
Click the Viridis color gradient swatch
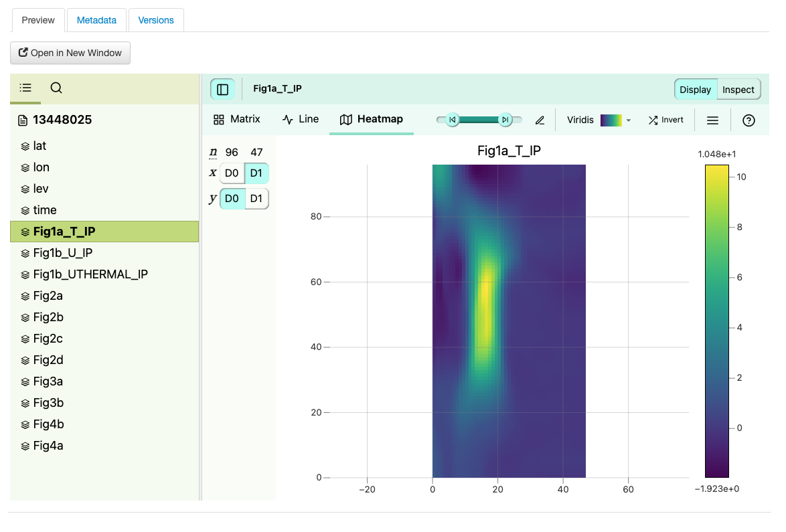point(611,120)
